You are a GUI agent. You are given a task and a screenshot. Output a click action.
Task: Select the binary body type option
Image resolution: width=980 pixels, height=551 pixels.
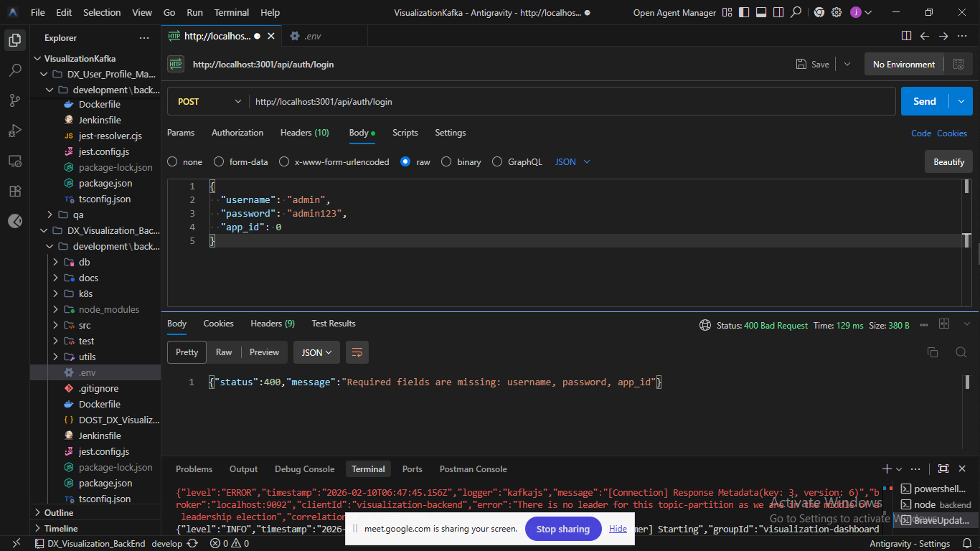coord(446,162)
